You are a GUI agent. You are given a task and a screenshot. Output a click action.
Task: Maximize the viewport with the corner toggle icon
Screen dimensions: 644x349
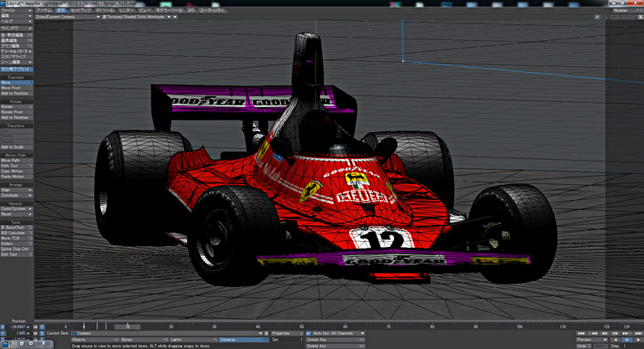[x=641, y=17]
